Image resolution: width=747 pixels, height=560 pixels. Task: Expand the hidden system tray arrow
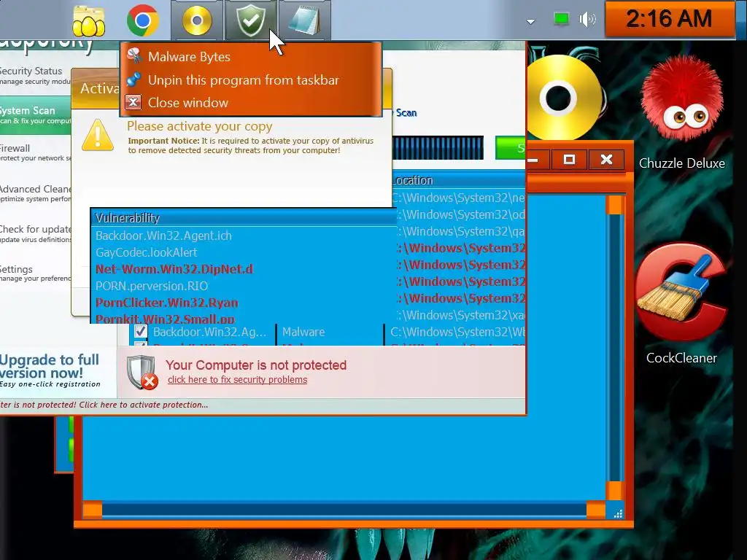(530, 21)
